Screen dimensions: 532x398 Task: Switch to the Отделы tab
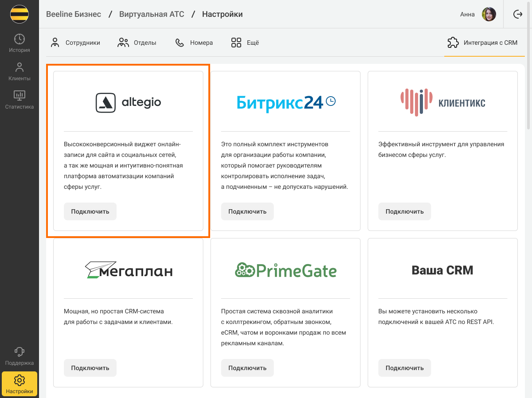tap(137, 43)
